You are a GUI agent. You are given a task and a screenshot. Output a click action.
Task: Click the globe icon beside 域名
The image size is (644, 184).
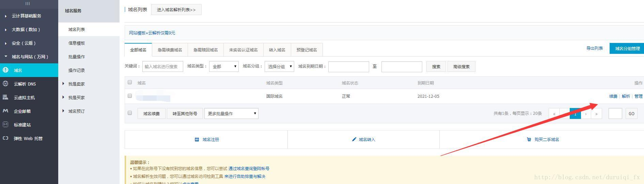pyautogui.click(x=5, y=70)
